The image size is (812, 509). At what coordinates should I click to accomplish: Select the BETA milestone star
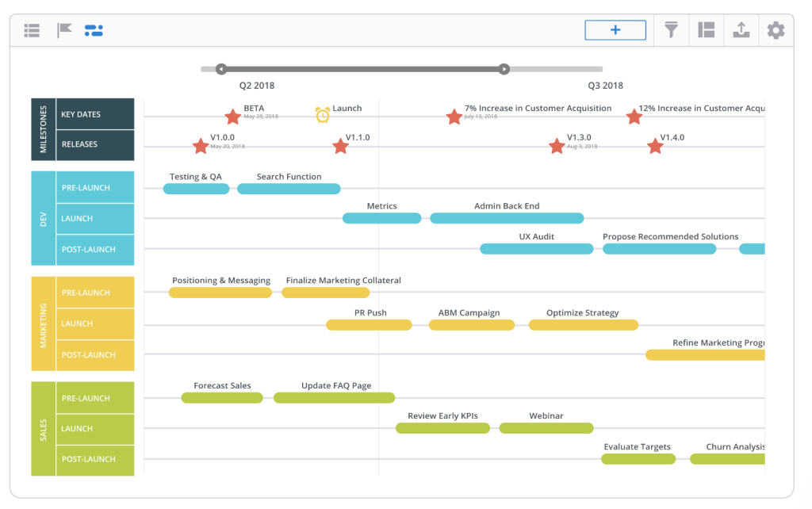232,117
